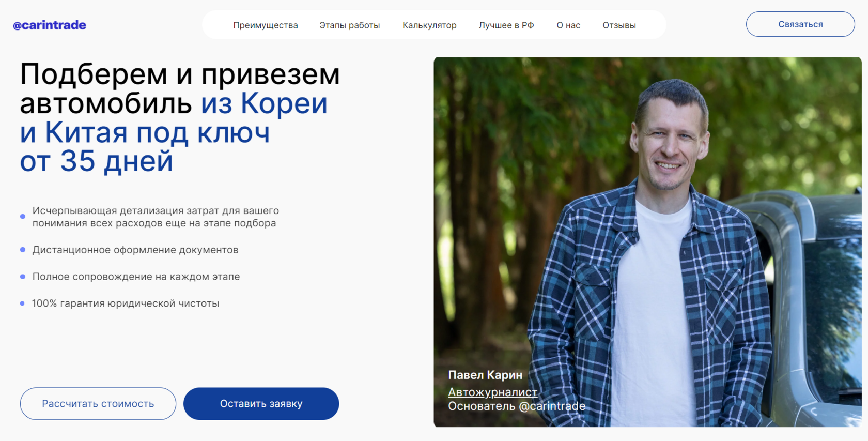The height and width of the screenshot is (441, 868).
Task: Open the Автожурналист link
Action: click(x=492, y=392)
